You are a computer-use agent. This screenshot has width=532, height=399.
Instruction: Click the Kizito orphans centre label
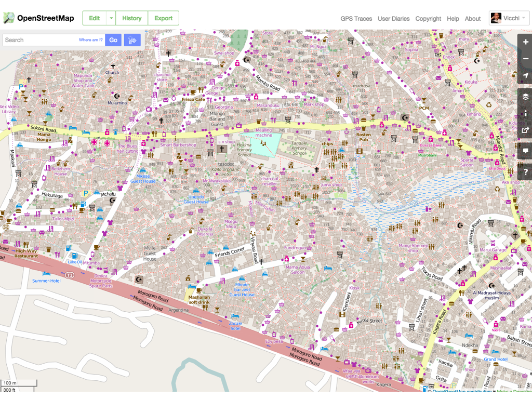[x=225, y=171]
